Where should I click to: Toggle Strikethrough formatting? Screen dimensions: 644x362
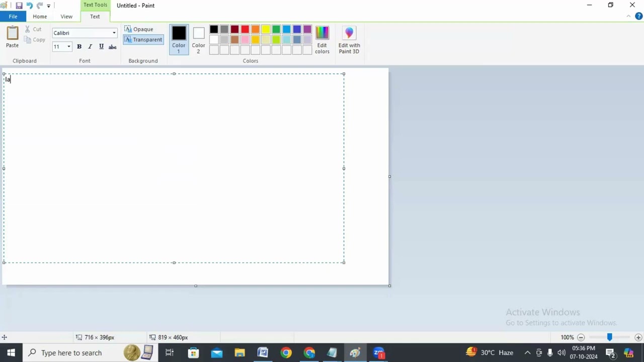coord(112,47)
